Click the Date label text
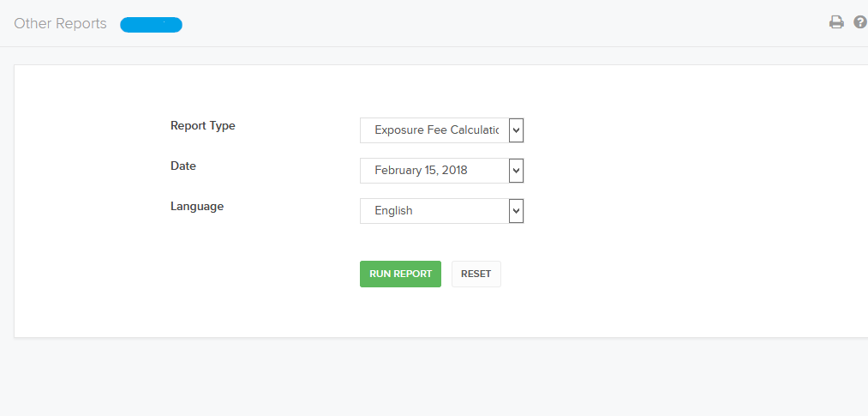This screenshot has width=868, height=416. 183,166
